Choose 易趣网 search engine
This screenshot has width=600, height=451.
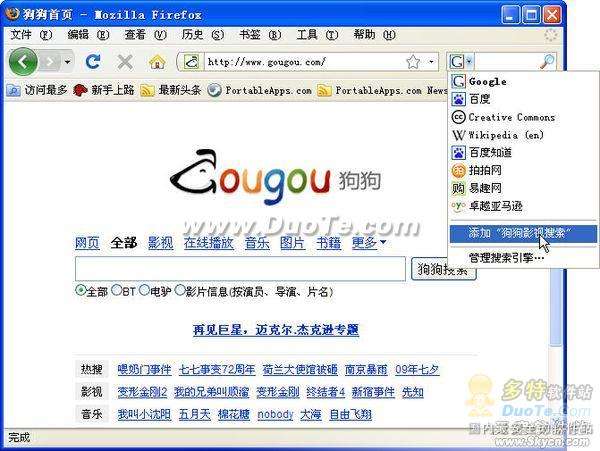tap(523, 188)
